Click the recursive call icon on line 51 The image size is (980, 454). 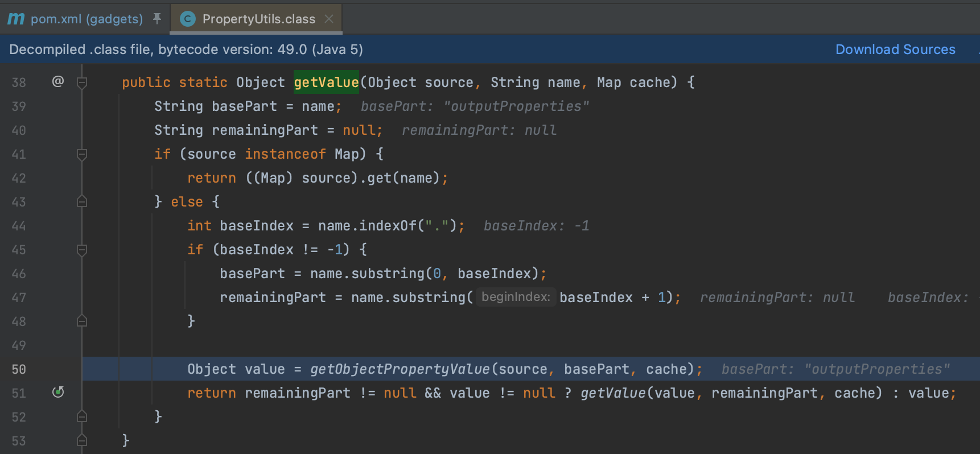58,392
